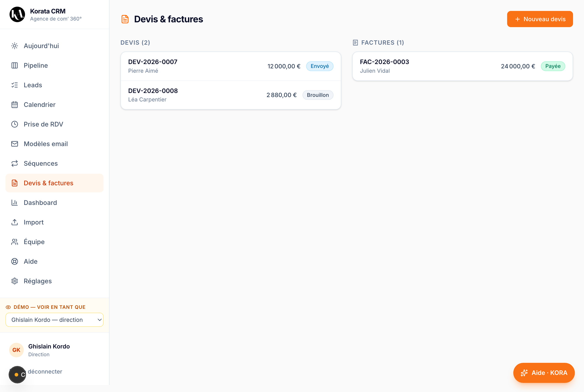
Task: Open the Modèles email menu item
Action: click(x=54, y=144)
